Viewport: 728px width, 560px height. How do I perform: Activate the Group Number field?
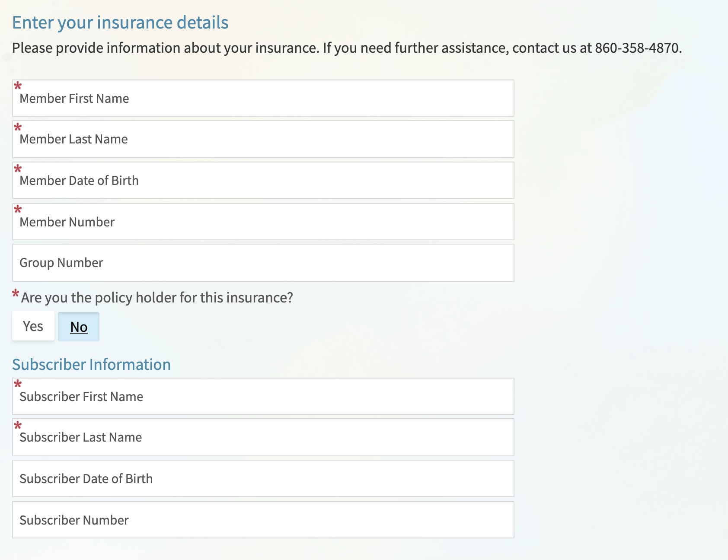pos(263,263)
